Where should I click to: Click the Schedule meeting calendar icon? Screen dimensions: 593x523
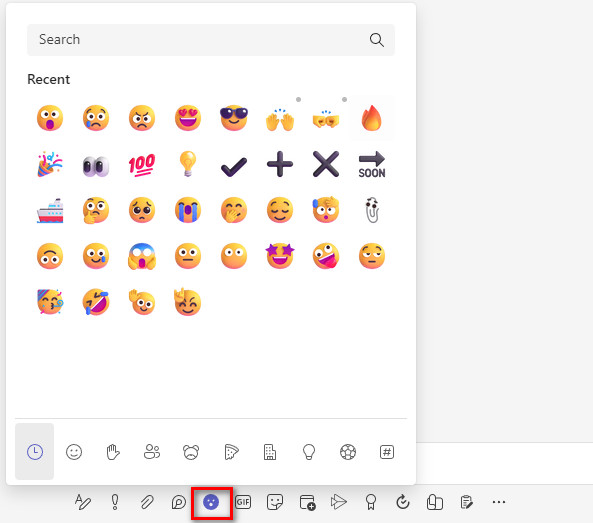coord(307,502)
